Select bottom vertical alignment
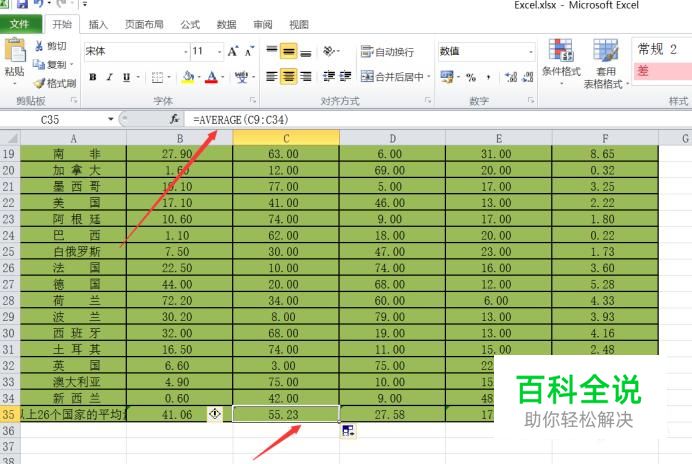The height and width of the screenshot is (464, 692). pyautogui.click(x=306, y=52)
